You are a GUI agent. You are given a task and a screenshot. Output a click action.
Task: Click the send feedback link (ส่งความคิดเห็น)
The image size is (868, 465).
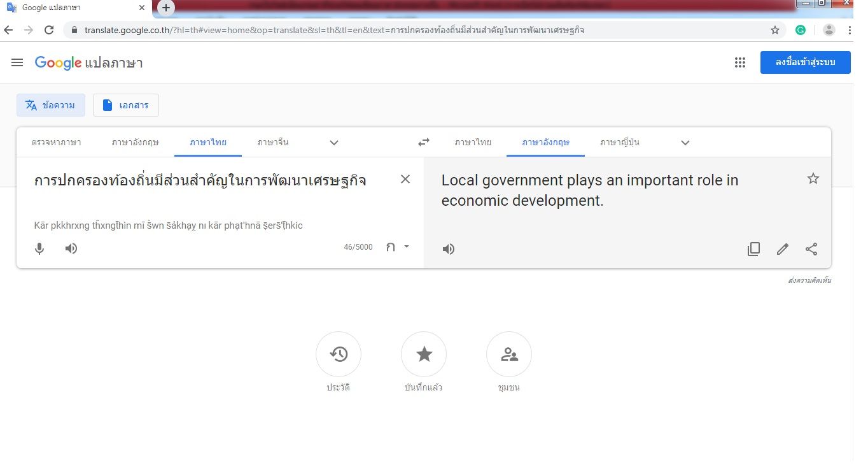point(809,280)
